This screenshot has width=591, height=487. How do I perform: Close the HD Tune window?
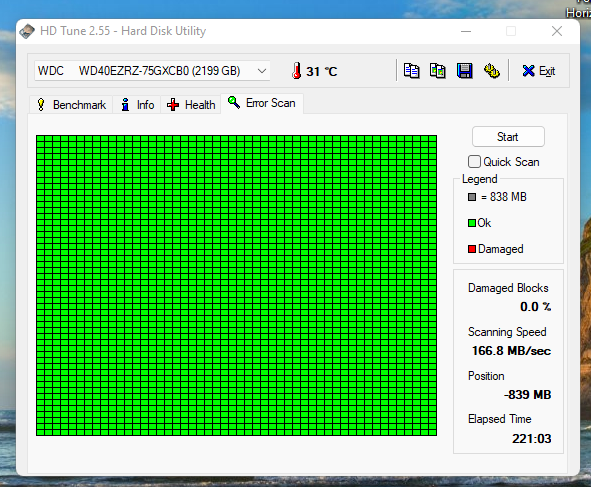coord(557,31)
